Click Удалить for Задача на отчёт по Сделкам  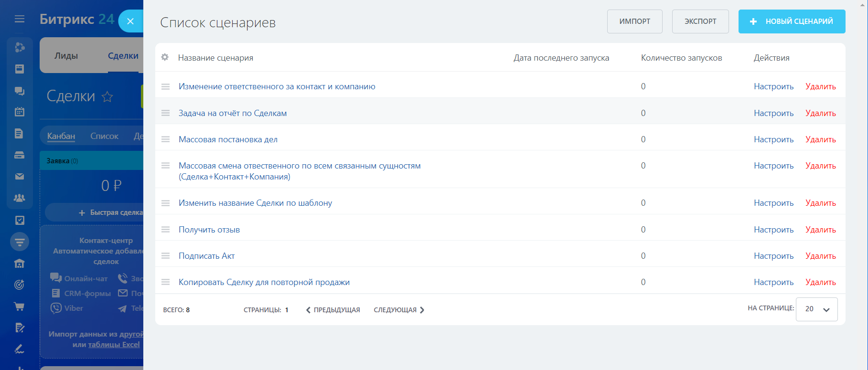(820, 113)
